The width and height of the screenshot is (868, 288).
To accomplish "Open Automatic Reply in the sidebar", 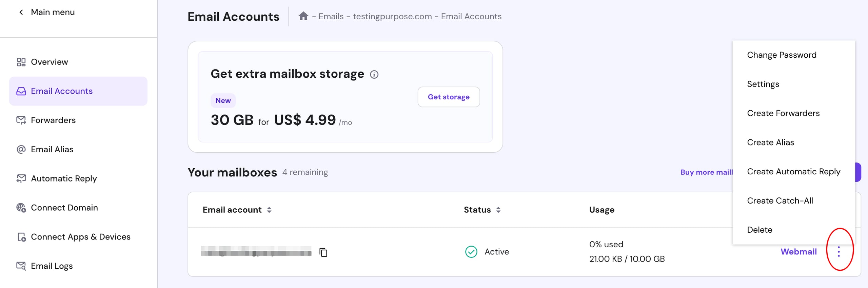I will (x=64, y=178).
